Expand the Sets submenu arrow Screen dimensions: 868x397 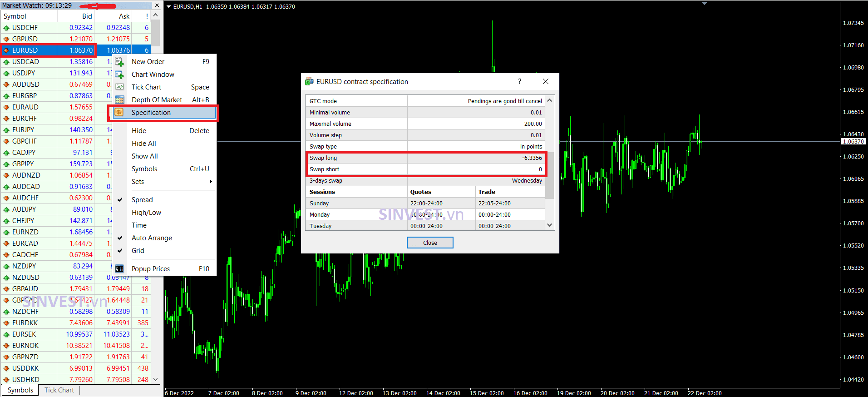click(211, 182)
